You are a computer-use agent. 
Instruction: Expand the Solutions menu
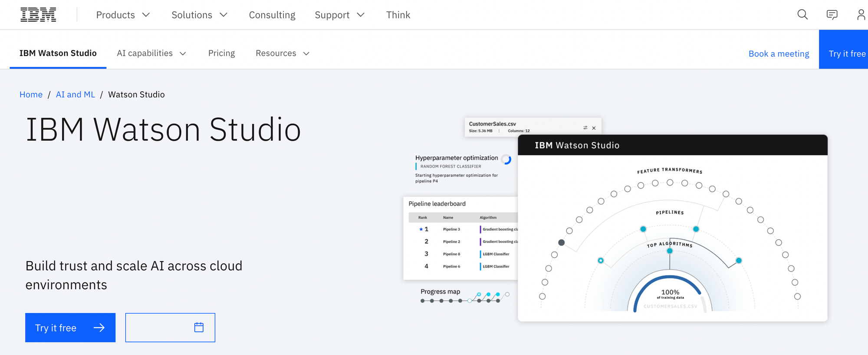pyautogui.click(x=199, y=15)
